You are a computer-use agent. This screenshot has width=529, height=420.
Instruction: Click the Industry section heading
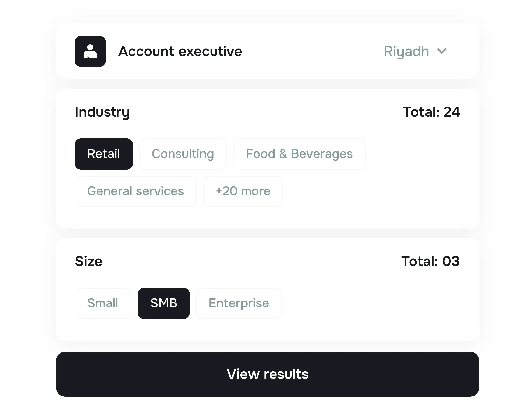click(x=102, y=112)
